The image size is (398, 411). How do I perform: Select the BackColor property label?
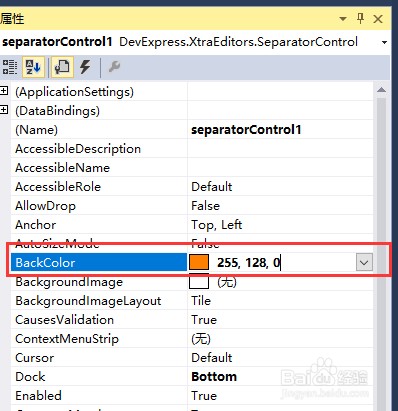(45, 263)
